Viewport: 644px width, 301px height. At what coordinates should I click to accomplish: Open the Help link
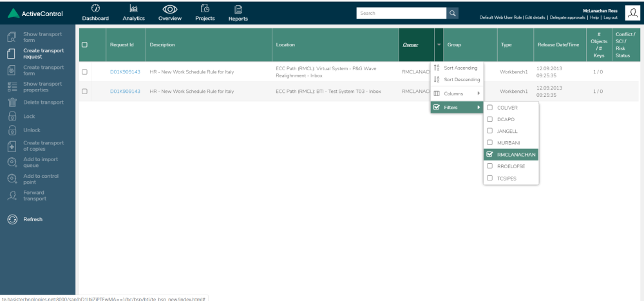point(594,17)
